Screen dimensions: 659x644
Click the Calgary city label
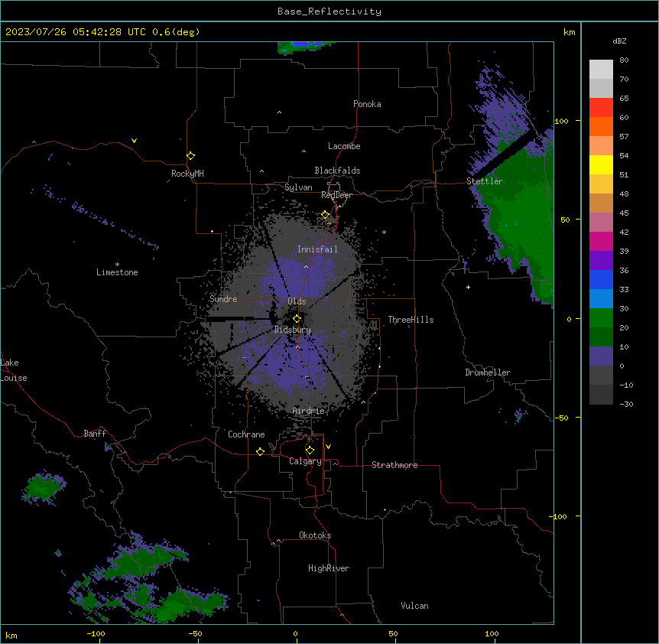point(305,461)
